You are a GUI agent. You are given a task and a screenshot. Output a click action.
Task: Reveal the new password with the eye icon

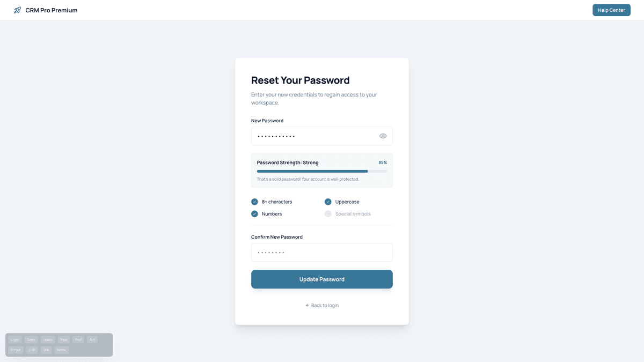coord(383,136)
